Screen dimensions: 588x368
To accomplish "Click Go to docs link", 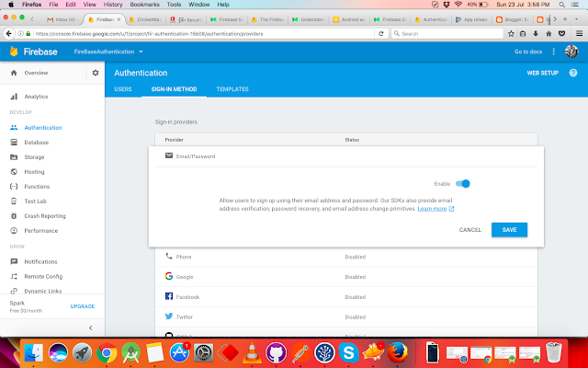I will [528, 52].
